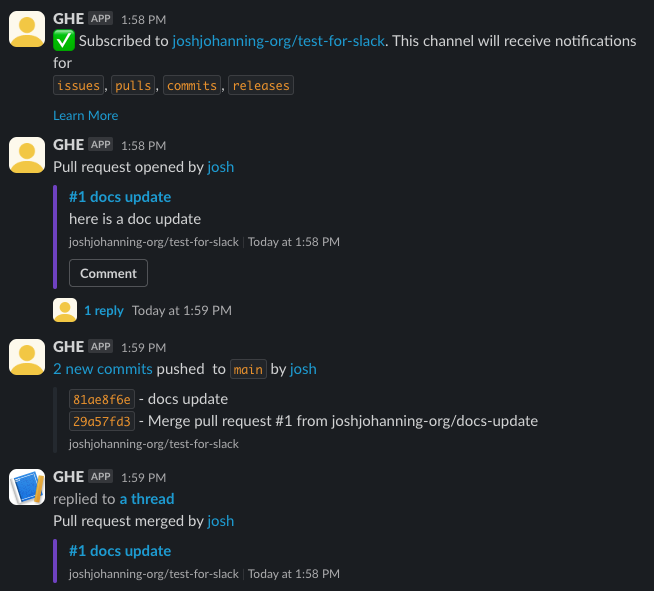654x591 pixels.
Task: Click the Learn More link
Action: 85,115
